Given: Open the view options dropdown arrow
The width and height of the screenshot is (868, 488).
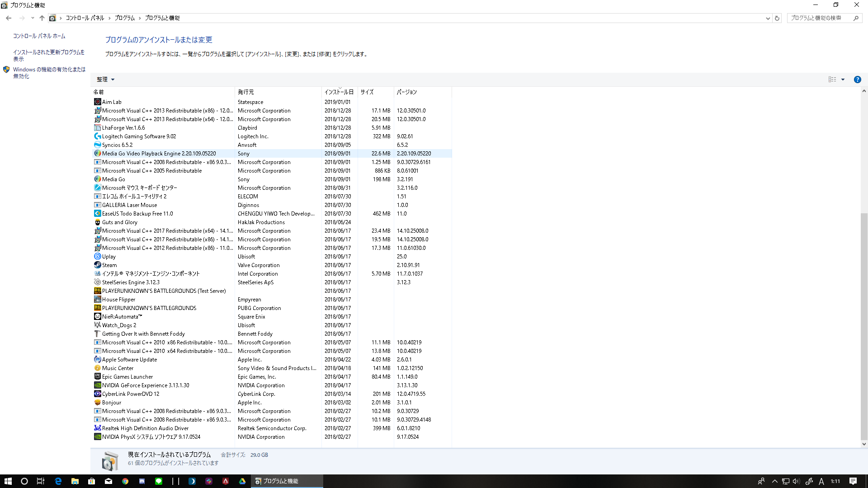Looking at the screenshot, I should coord(843,80).
